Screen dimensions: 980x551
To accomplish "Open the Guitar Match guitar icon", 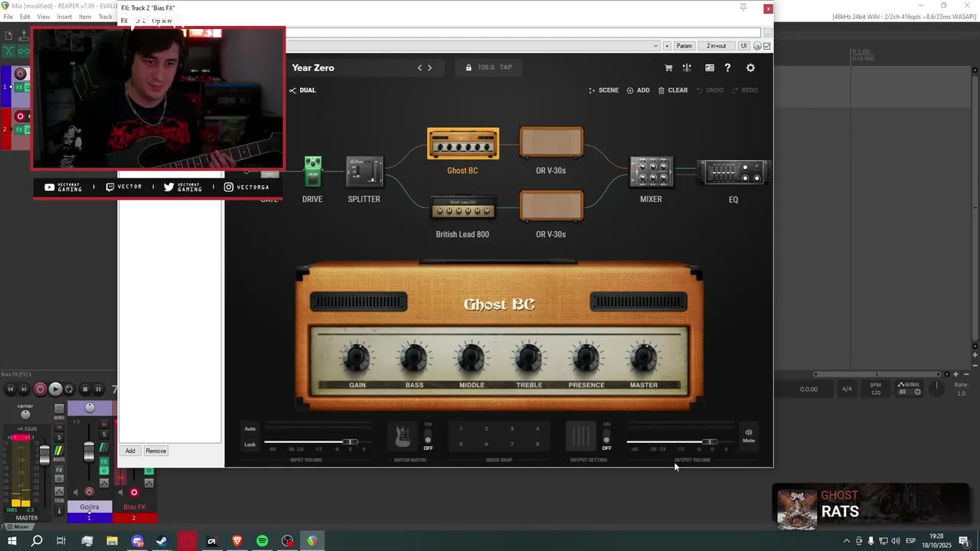I will (x=403, y=436).
